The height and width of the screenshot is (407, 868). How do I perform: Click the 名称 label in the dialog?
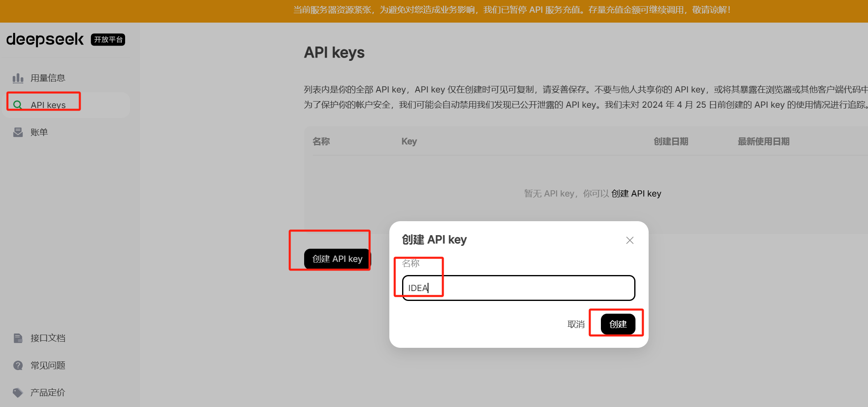click(411, 263)
